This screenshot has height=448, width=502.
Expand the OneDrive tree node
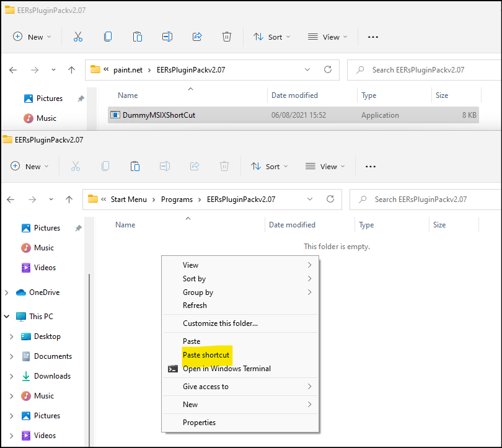(x=7, y=292)
